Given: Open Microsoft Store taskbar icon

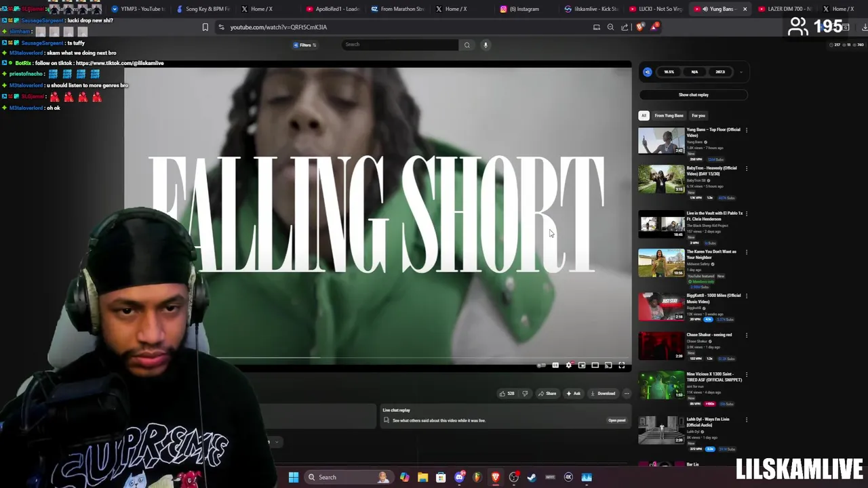Looking at the screenshot, I should pyautogui.click(x=441, y=477).
